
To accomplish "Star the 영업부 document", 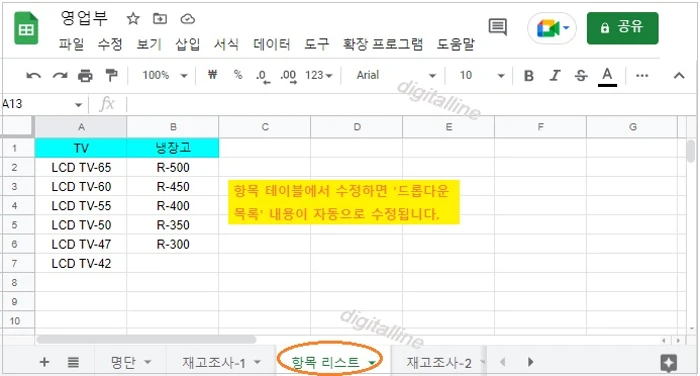I will tap(133, 19).
